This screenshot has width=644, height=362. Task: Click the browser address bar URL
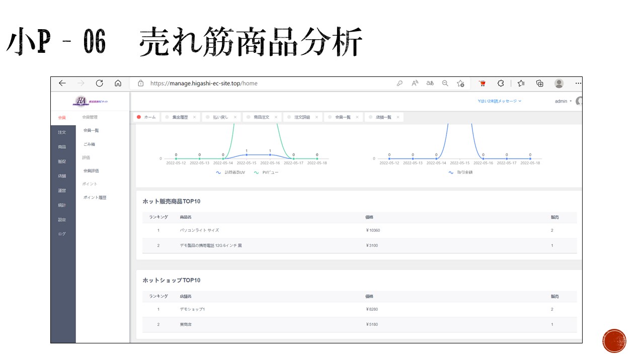(204, 83)
